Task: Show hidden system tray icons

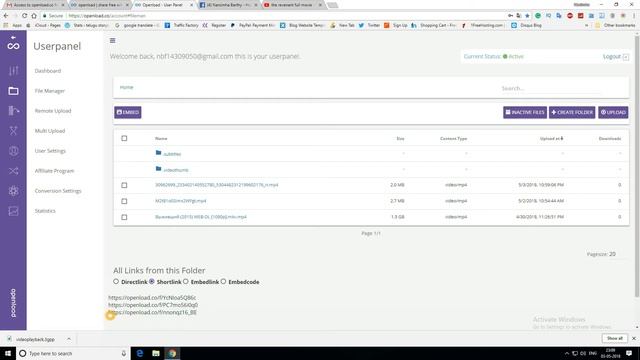Action: pyautogui.click(x=567, y=353)
